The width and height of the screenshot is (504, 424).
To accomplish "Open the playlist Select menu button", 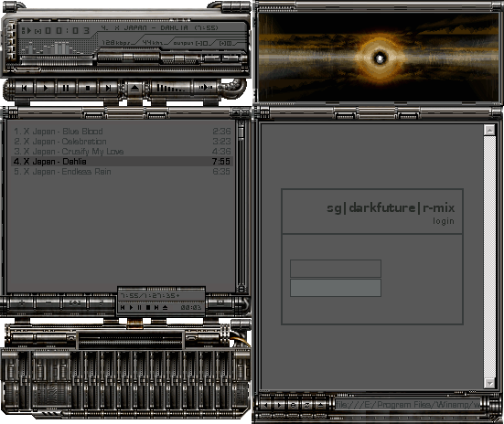I will click(x=75, y=302).
